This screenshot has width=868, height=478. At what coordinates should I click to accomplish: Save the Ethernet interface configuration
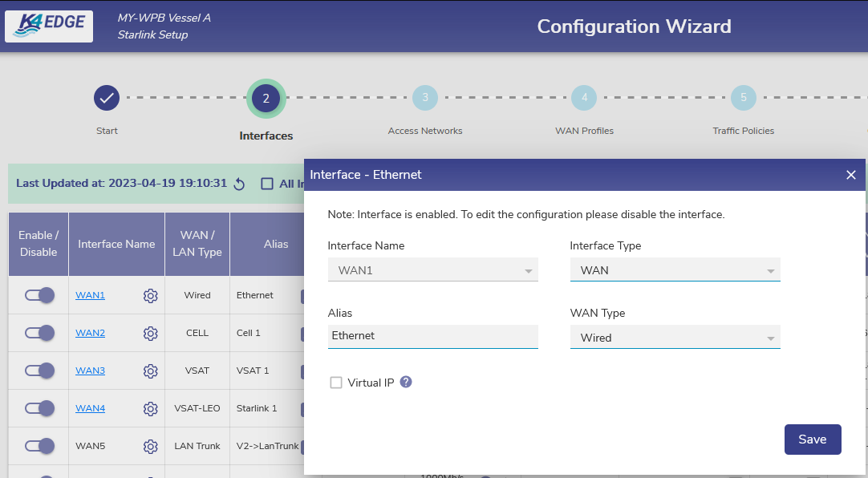pos(812,440)
